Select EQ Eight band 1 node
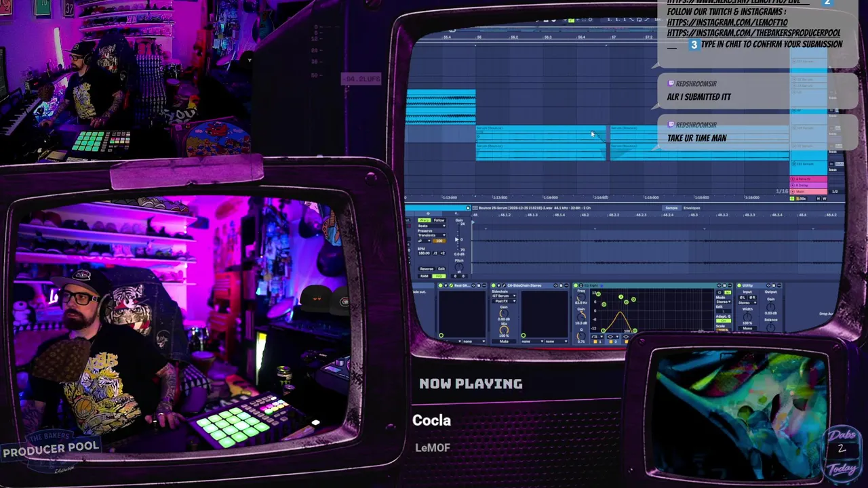 (x=603, y=331)
